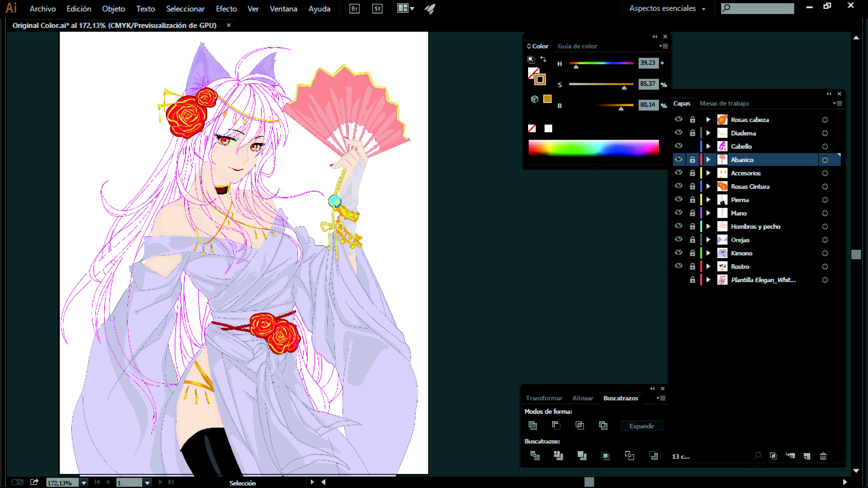Click the Unite shape mode icon

pyautogui.click(x=533, y=426)
